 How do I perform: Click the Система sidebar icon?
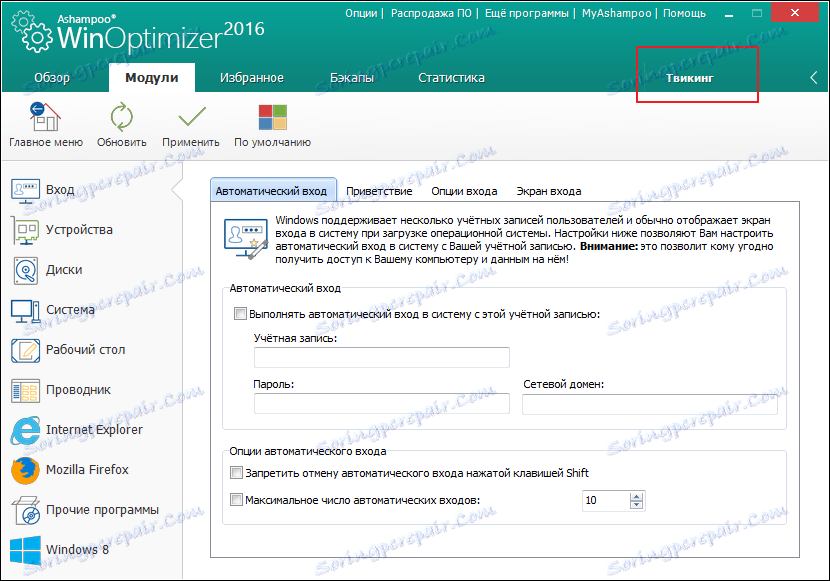click(27, 310)
